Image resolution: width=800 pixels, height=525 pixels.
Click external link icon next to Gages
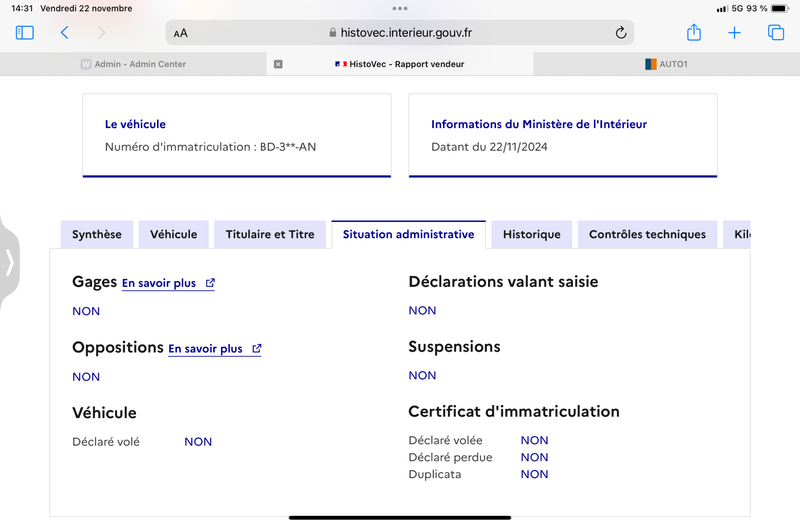210,283
